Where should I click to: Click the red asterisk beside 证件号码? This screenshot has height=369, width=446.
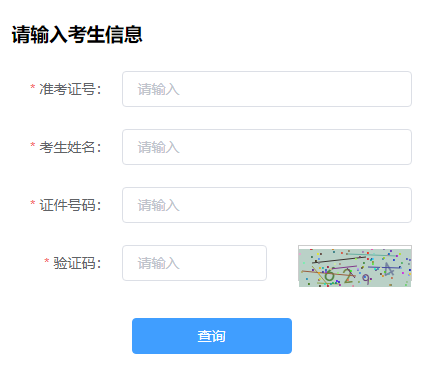(x=33, y=203)
